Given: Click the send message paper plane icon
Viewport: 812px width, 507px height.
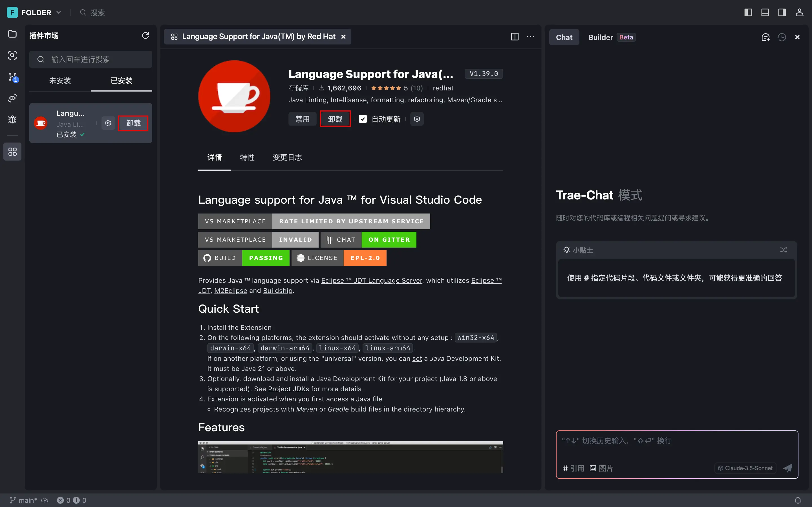Looking at the screenshot, I should (x=787, y=468).
